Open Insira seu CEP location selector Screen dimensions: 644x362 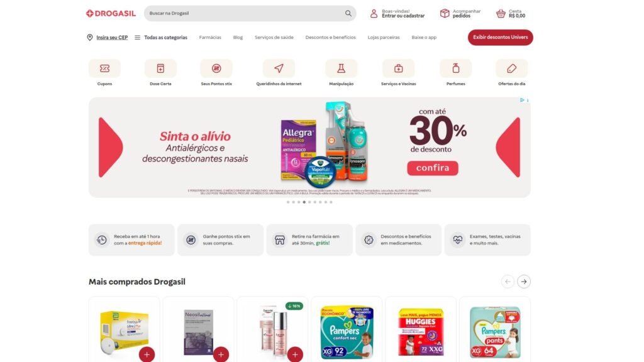point(107,37)
